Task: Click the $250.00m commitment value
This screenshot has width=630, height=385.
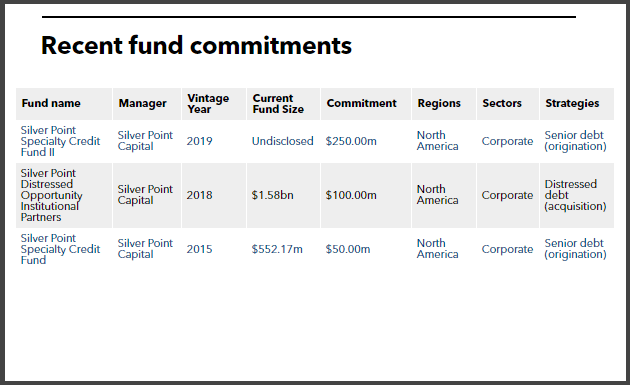Action: coord(351,141)
